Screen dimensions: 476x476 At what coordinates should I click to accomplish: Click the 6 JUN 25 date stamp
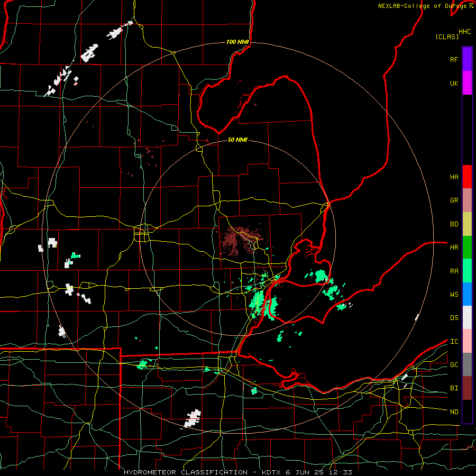pos(305,472)
